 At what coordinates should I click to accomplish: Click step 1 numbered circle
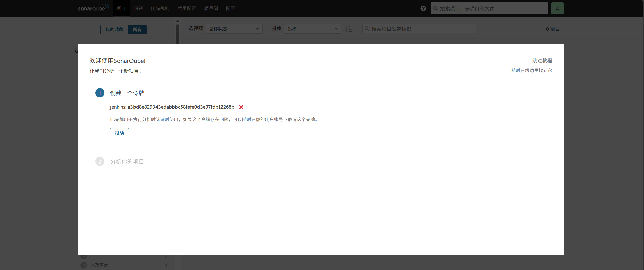(100, 93)
